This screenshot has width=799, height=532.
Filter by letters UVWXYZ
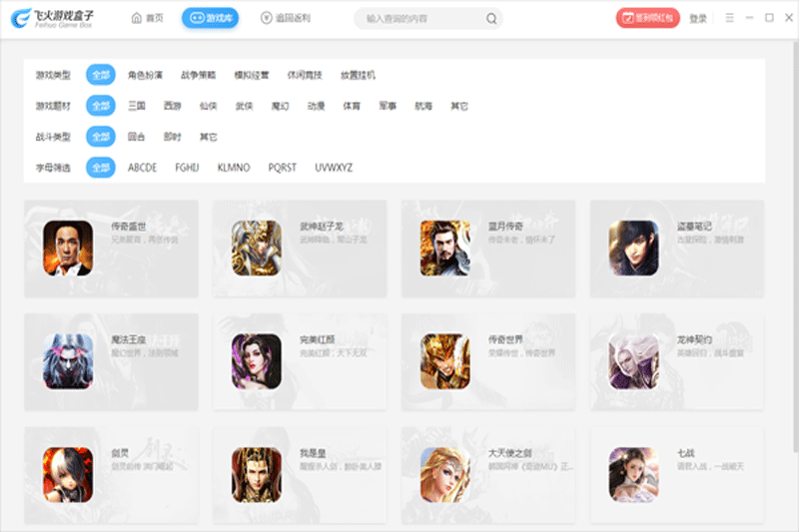[x=334, y=168]
